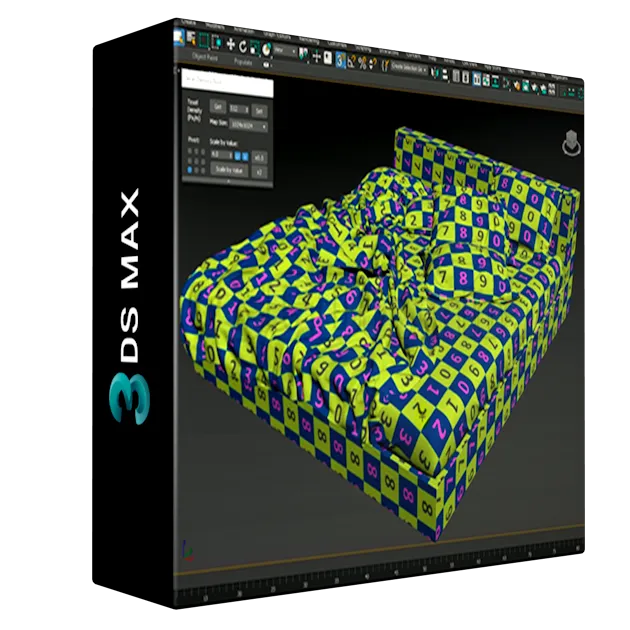Activate the Select and Manipulate tool

[316, 56]
